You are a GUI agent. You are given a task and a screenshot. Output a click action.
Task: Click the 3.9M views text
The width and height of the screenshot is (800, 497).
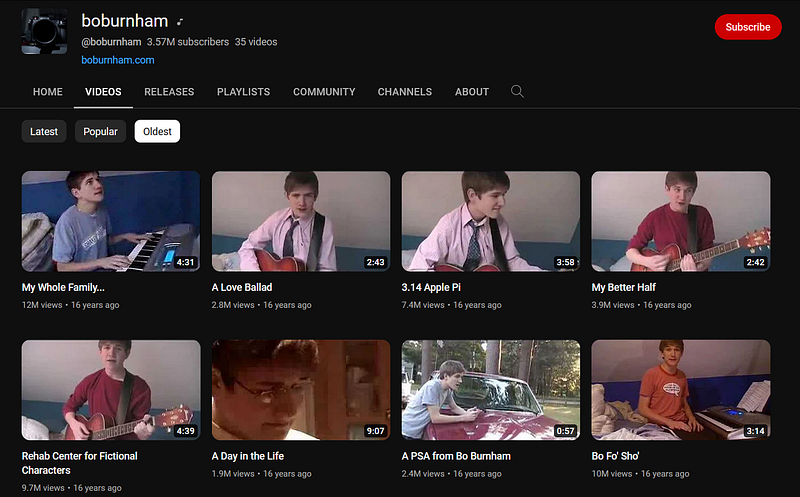pyautogui.click(x=613, y=305)
